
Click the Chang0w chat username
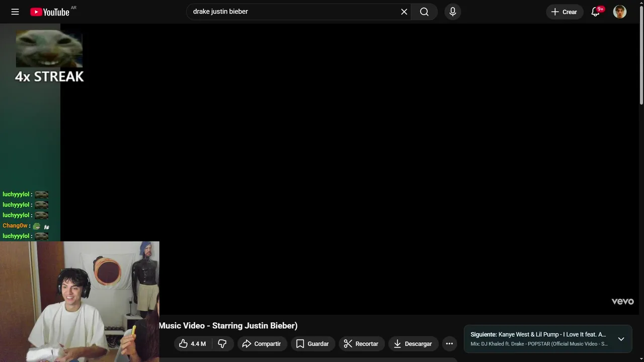[15, 226]
